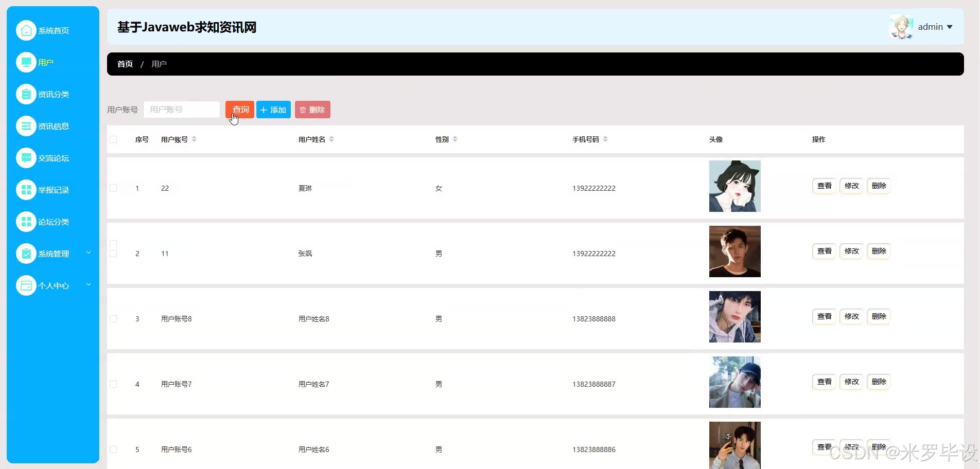Click 查看 for 用户账号7

pos(825,382)
